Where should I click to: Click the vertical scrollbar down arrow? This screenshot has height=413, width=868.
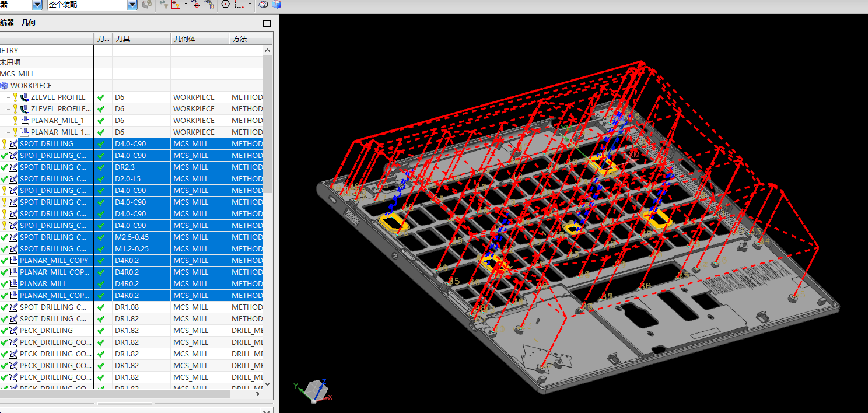click(268, 384)
